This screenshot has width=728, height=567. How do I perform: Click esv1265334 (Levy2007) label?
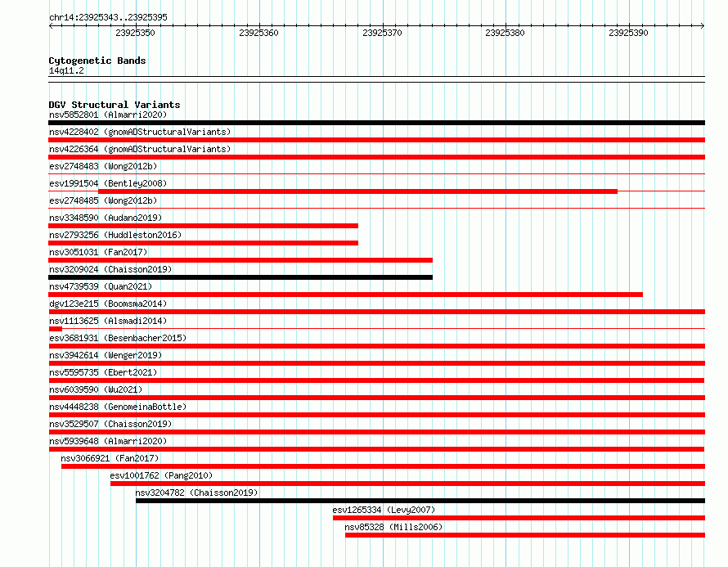tap(384, 510)
